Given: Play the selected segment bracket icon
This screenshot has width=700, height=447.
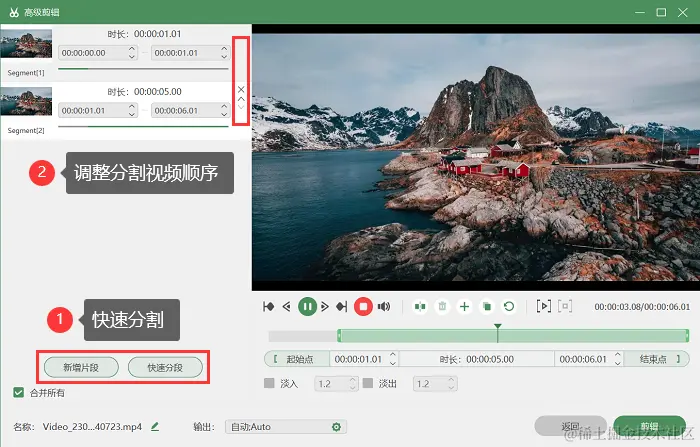Looking at the screenshot, I should tap(543, 306).
